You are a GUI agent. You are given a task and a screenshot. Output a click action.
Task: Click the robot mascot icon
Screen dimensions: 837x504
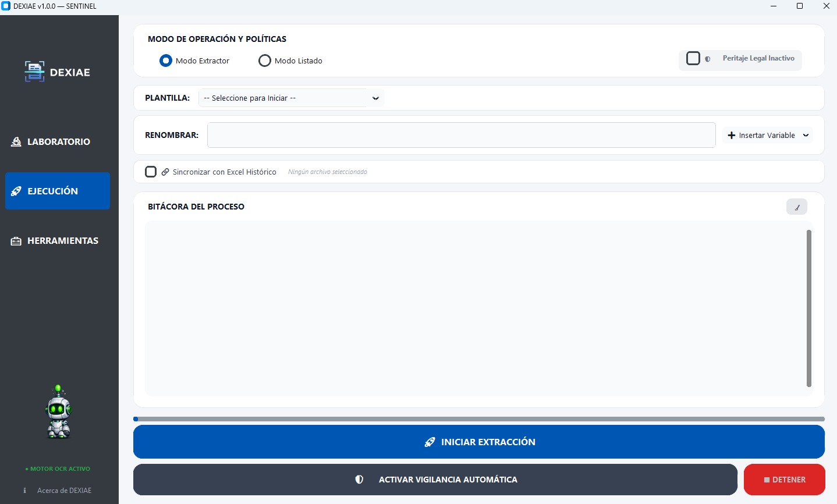58,412
